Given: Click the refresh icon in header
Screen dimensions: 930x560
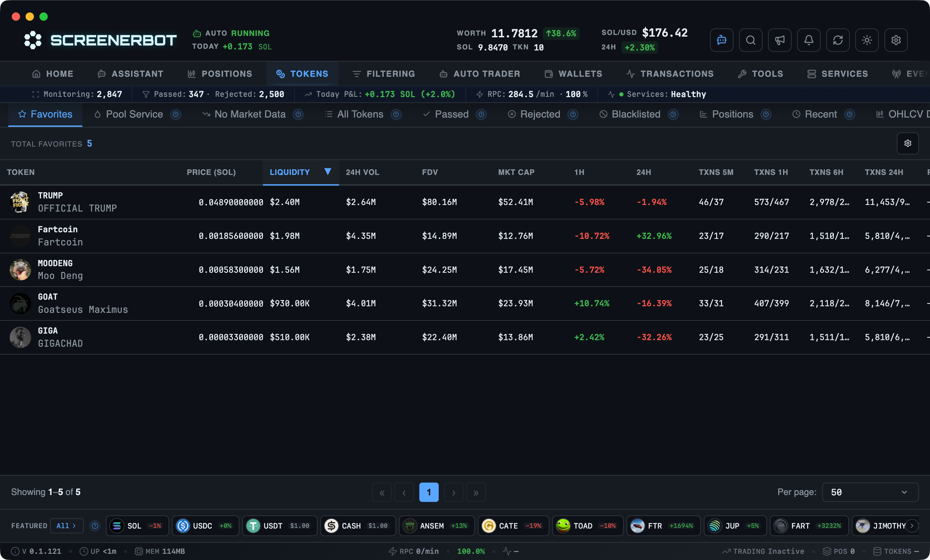Looking at the screenshot, I should 838,40.
